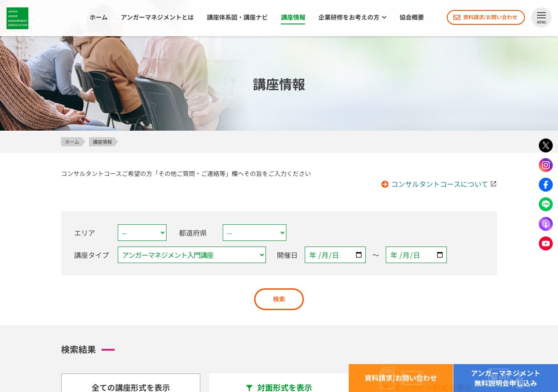Select the 講座情報 nav item

coord(293,17)
